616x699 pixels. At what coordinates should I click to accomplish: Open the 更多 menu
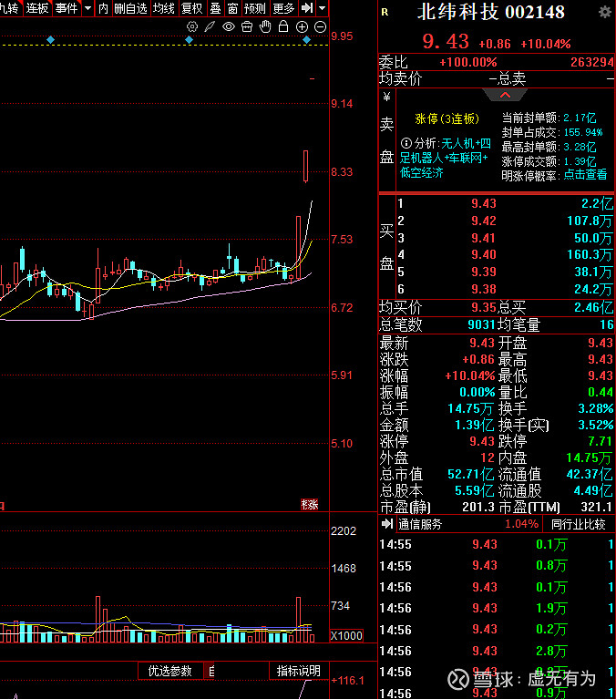(284, 8)
